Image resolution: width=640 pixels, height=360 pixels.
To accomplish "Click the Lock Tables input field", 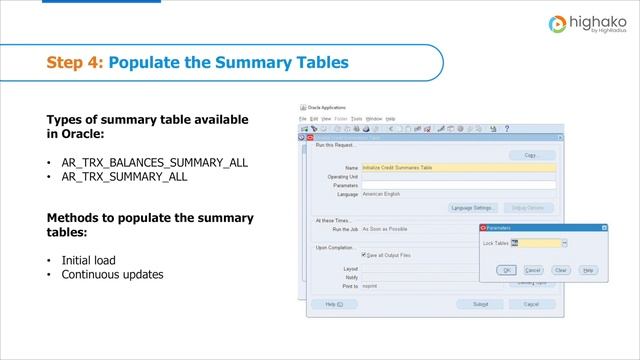I will pyautogui.click(x=536, y=243).
